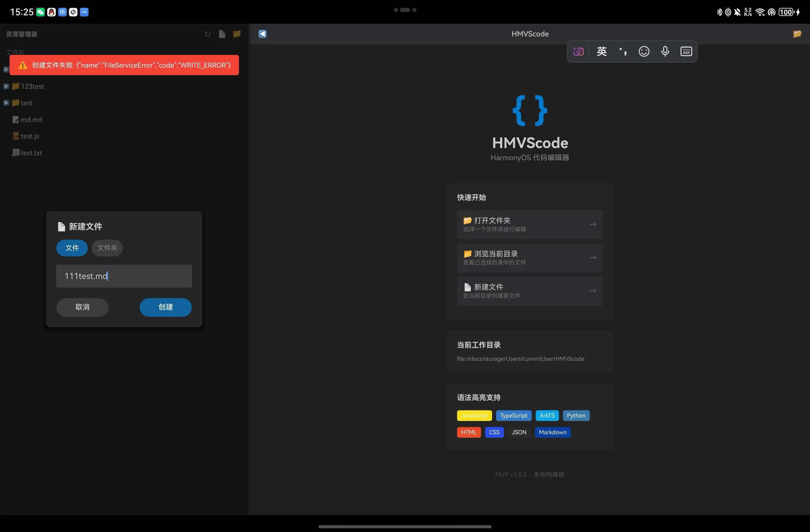The image size is (810, 532).
Task: Click the open folder icon in the top right
Action: [x=797, y=34]
